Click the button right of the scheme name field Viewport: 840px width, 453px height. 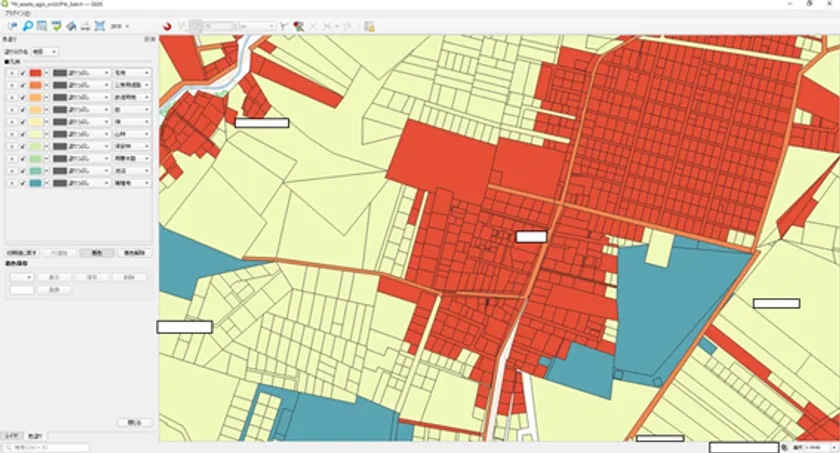tap(54, 290)
